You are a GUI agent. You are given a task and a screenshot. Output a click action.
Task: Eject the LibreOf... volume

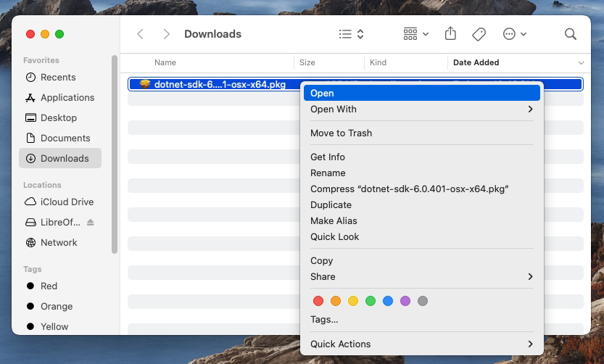[x=91, y=223]
